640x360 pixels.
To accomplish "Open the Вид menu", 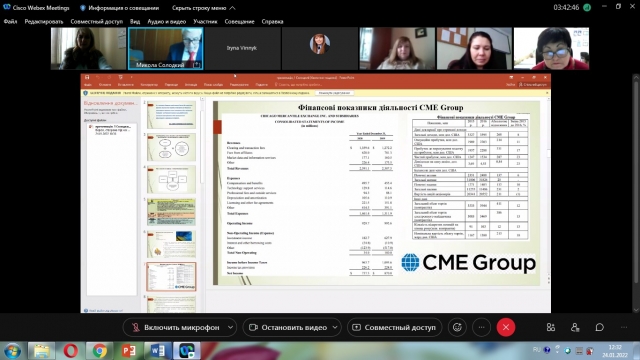I will (135, 21).
